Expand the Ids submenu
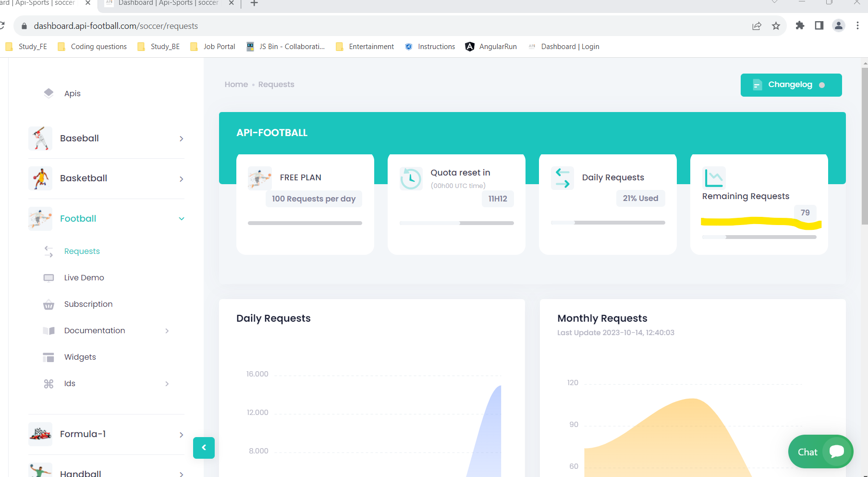This screenshot has width=868, height=477. click(x=167, y=384)
